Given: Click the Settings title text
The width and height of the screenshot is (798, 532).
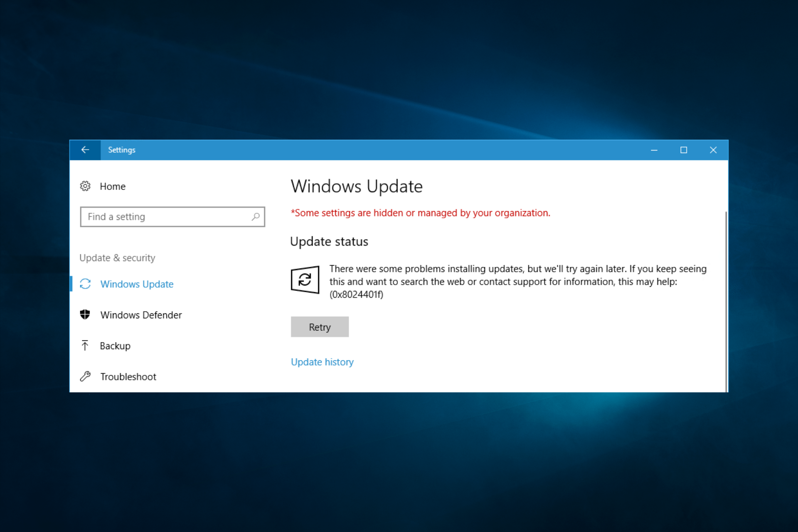Looking at the screenshot, I should tap(122, 150).
